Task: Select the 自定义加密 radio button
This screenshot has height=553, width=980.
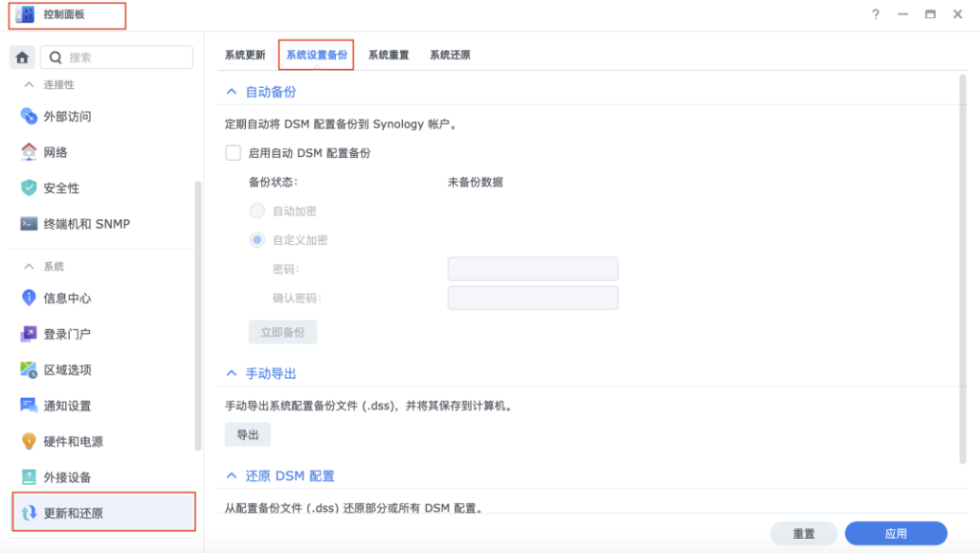Action: [x=256, y=240]
